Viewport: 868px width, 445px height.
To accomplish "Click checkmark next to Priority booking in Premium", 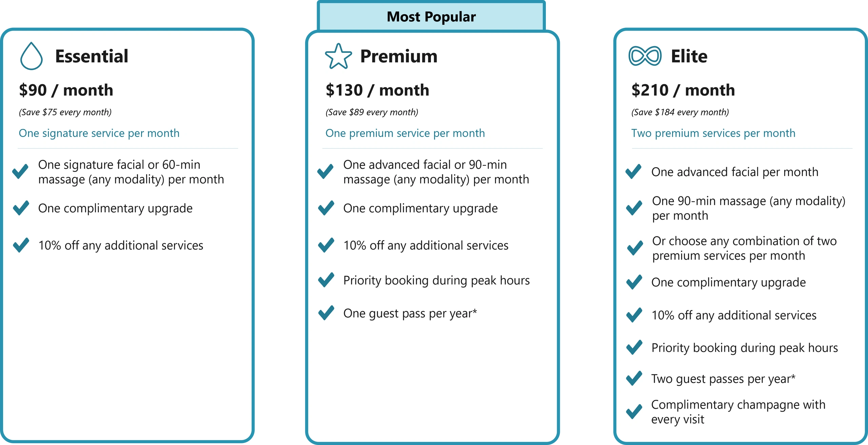I will (x=326, y=280).
